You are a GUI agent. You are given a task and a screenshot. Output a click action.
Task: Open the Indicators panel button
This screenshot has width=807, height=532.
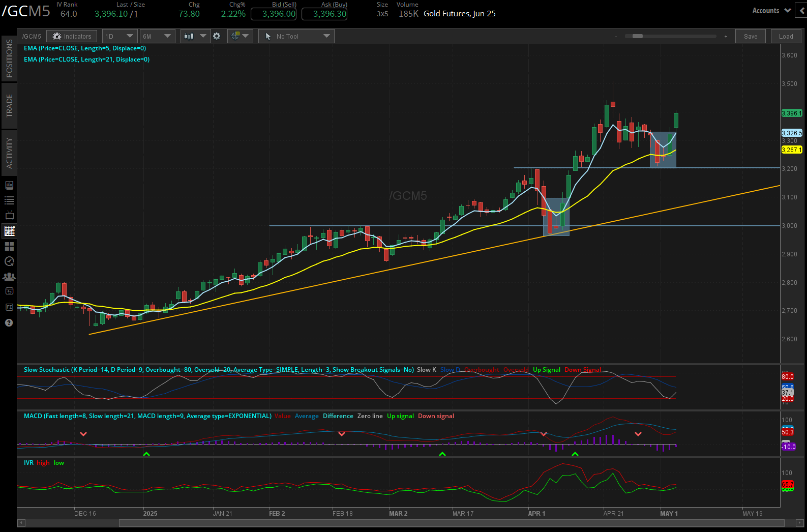click(x=72, y=36)
